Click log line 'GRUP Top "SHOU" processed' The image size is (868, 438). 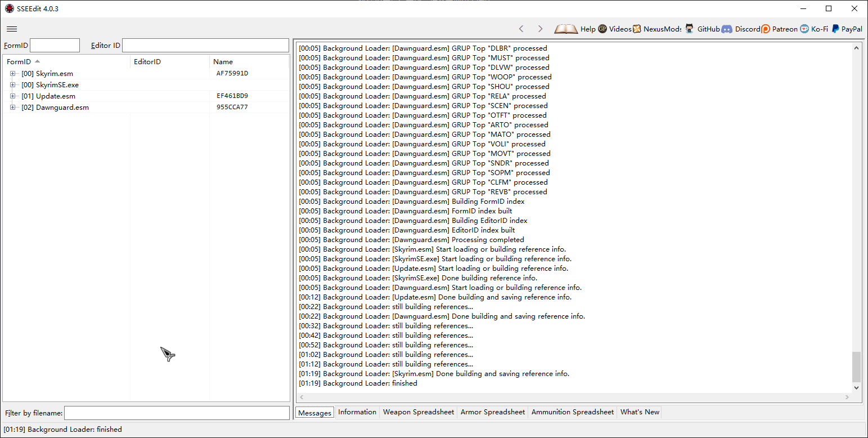point(424,87)
